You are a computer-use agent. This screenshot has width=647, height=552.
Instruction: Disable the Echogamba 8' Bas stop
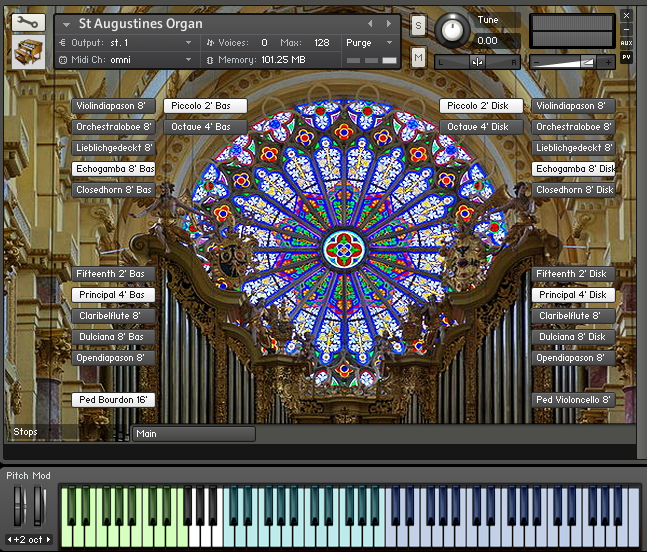pyautogui.click(x=113, y=169)
